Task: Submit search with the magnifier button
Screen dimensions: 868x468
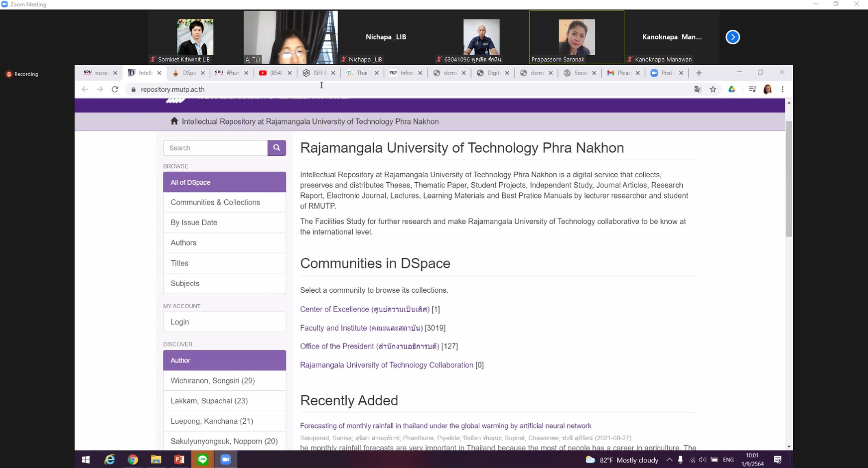Action: coord(277,148)
